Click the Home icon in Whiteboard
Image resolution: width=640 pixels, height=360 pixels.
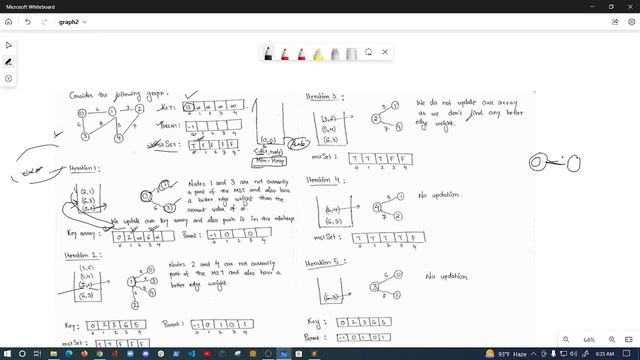(9, 22)
